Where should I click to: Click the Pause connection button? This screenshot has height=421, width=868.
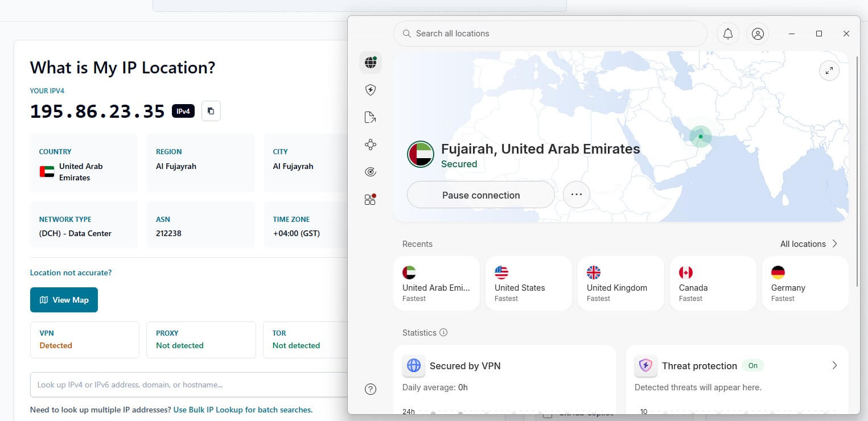(x=481, y=195)
